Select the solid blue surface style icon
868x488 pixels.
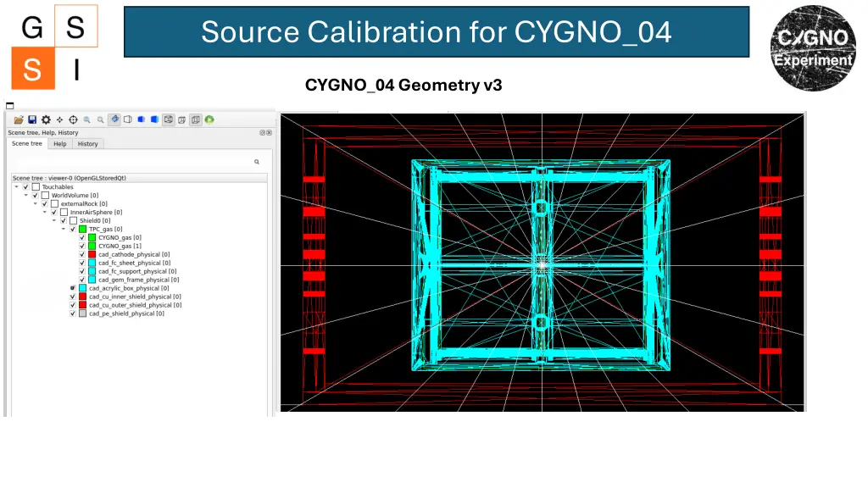(154, 120)
